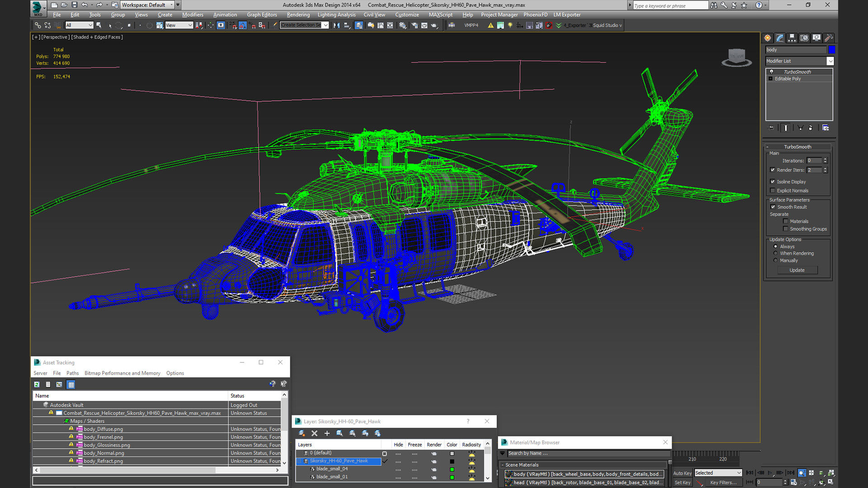
Task: Click the Mirror tool icon
Action: 336,25
